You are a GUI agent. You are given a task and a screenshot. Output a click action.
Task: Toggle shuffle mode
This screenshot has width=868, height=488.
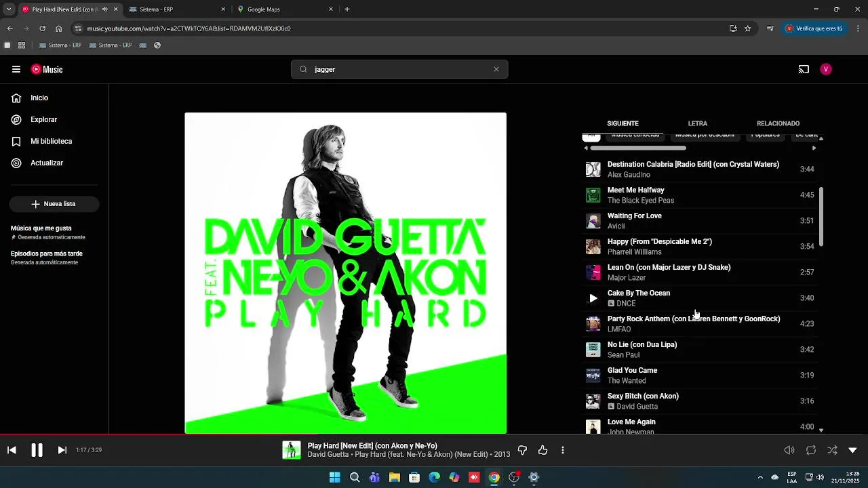[832, 450]
